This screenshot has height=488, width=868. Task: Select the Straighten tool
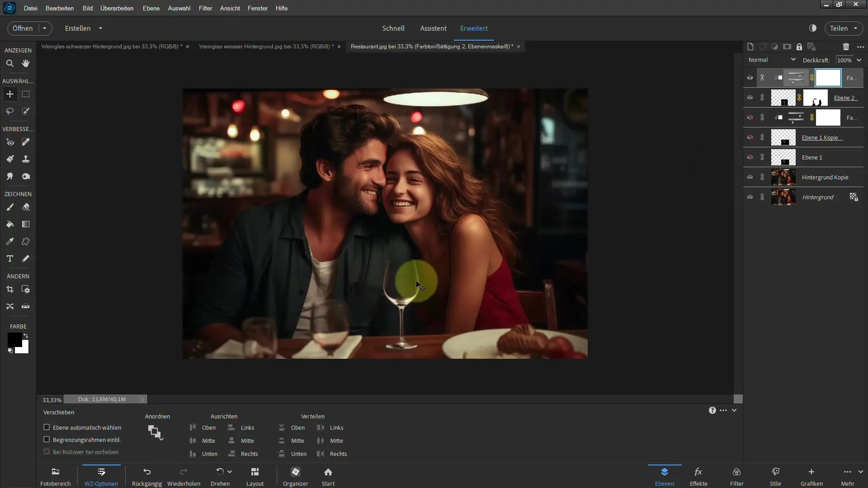pyautogui.click(x=26, y=307)
